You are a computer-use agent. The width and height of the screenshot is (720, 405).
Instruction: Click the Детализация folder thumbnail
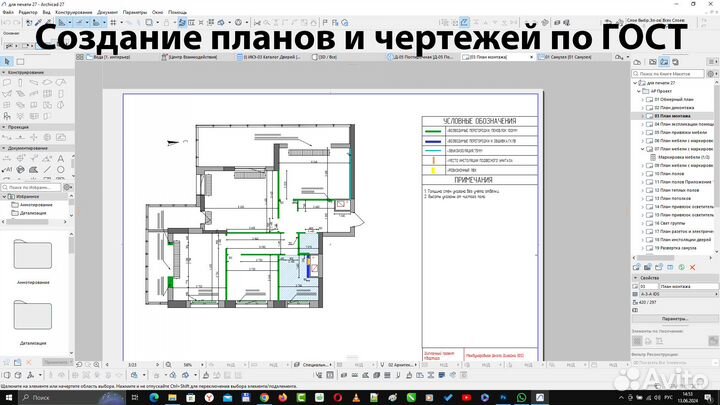pos(33,315)
